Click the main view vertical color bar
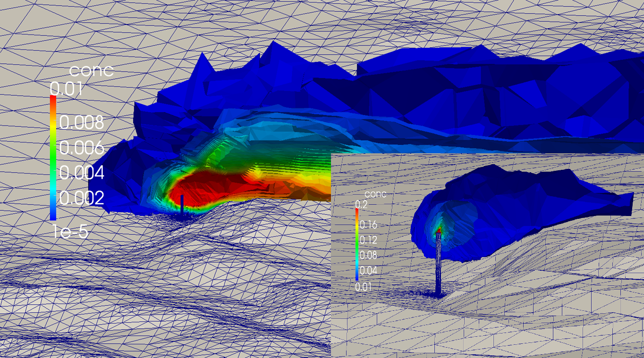This screenshot has height=358, width=644. pyautogui.click(x=53, y=158)
